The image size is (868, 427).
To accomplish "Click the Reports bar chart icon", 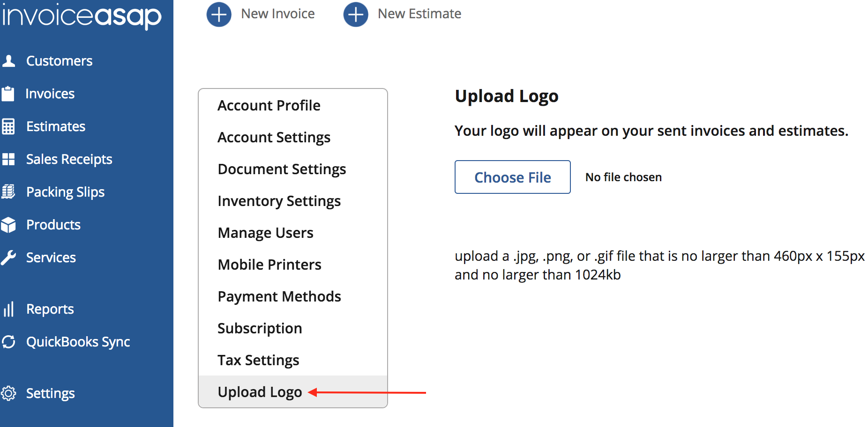I will point(8,309).
